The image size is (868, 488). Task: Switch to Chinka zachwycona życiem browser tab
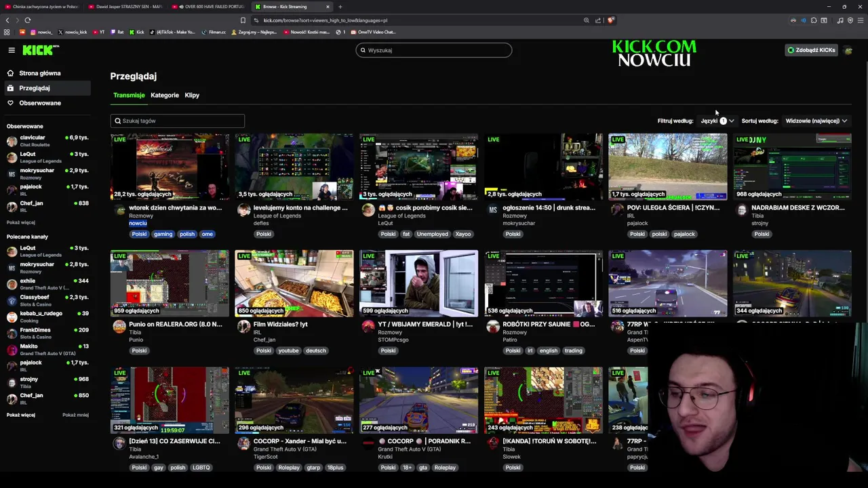pos(42,7)
